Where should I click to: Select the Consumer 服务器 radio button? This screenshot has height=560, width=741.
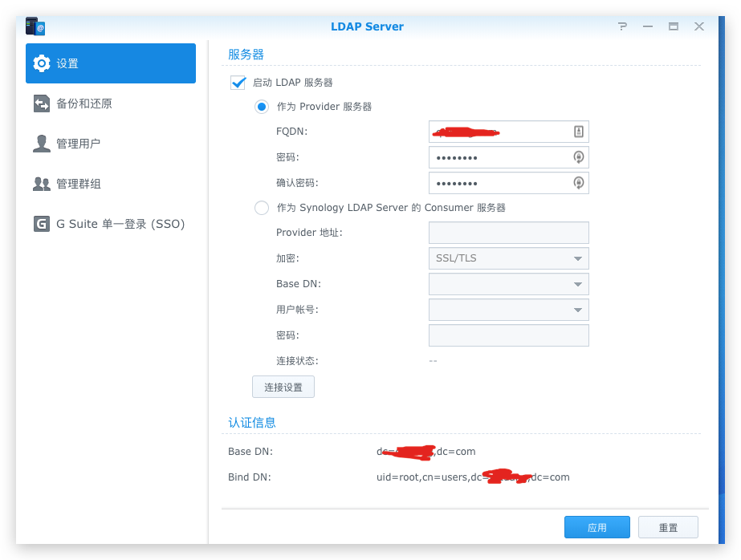(262, 208)
